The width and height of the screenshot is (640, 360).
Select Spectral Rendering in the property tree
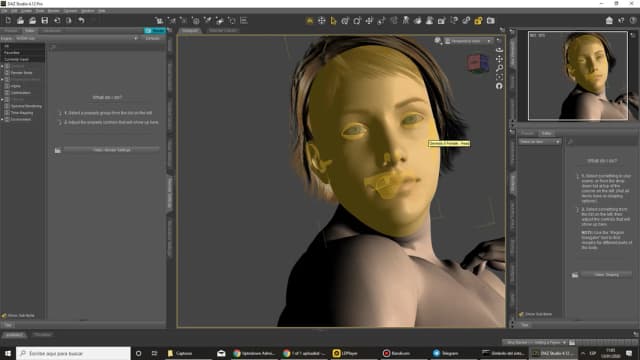26,106
